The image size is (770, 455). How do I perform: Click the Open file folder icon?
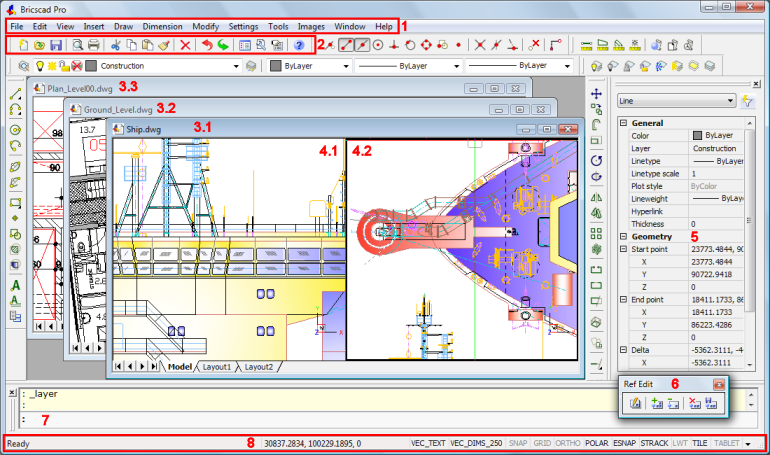pyautogui.click(x=39, y=45)
